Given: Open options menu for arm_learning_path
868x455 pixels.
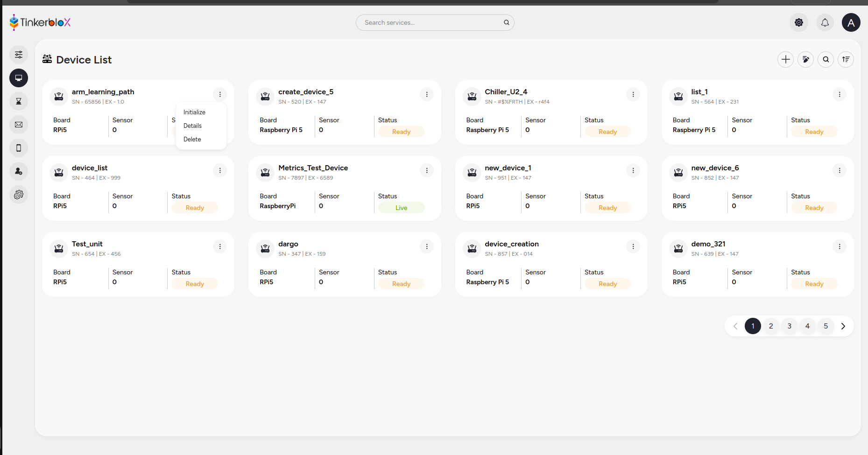Looking at the screenshot, I should [220, 94].
